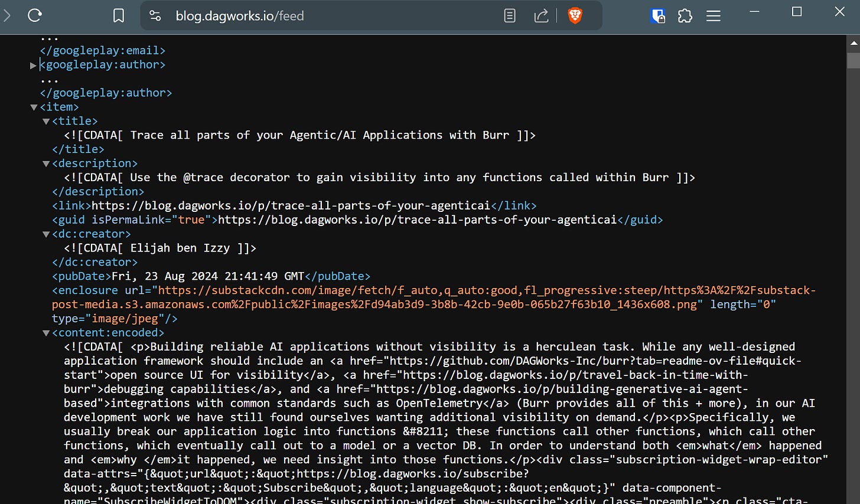Click the closing </title> tag
The width and height of the screenshot is (860, 504).
pyautogui.click(x=78, y=149)
